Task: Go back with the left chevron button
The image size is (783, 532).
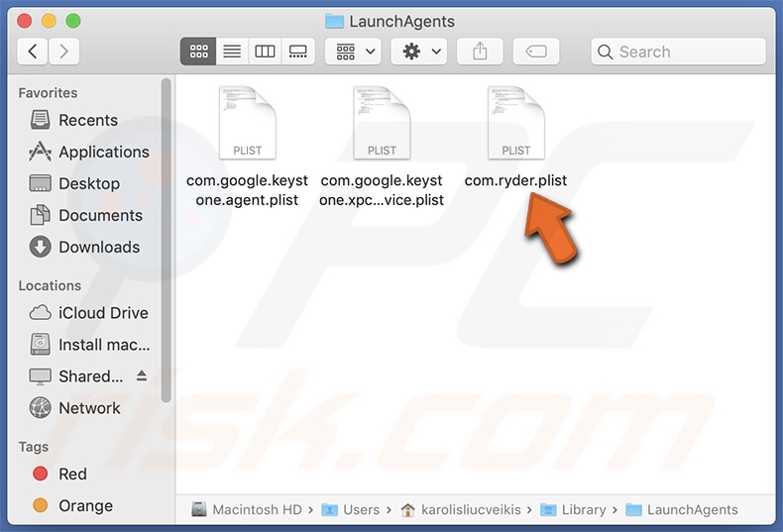Action: pos(33,52)
